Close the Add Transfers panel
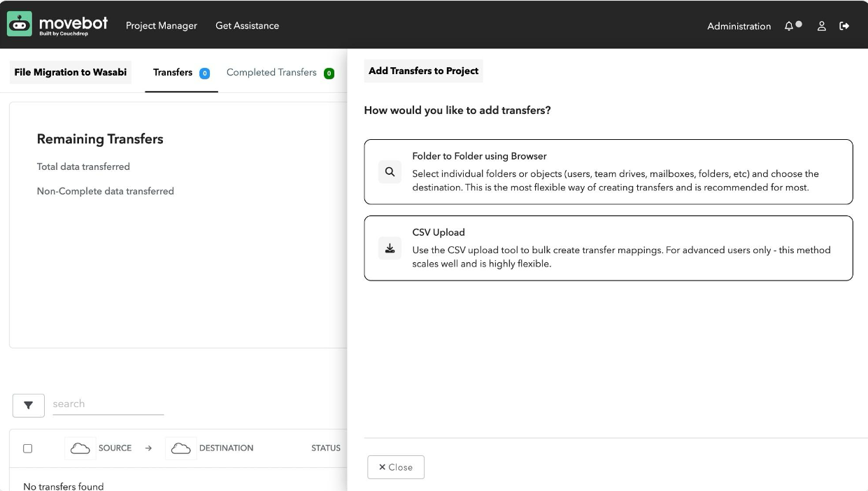The height and width of the screenshot is (491, 868). (396, 467)
